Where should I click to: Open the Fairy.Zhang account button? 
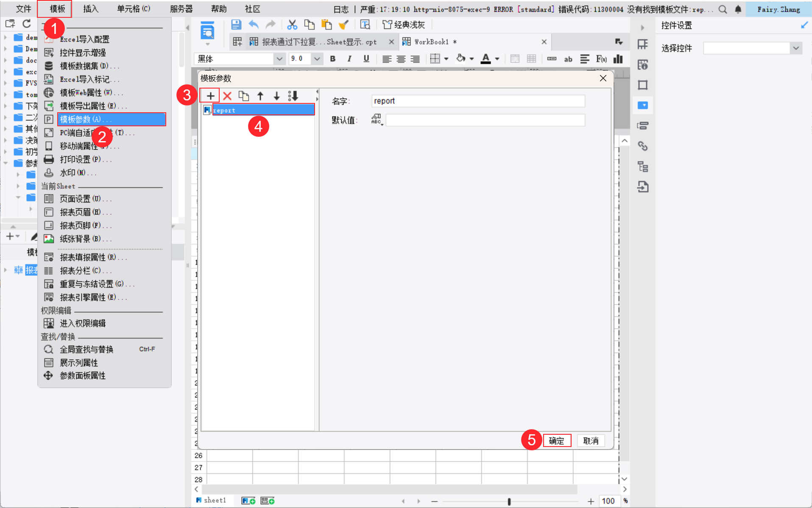[x=779, y=9]
